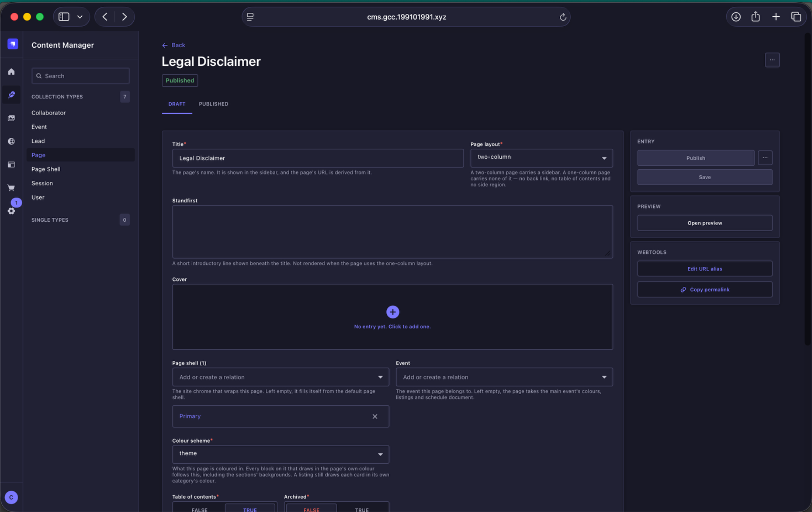Set Archived to TRUE
The image size is (812, 512).
point(362,509)
